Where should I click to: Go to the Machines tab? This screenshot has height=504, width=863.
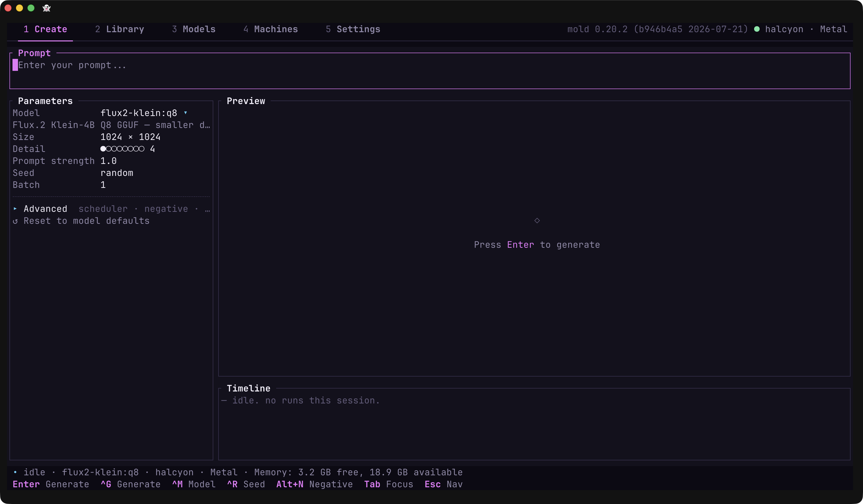coord(270,29)
